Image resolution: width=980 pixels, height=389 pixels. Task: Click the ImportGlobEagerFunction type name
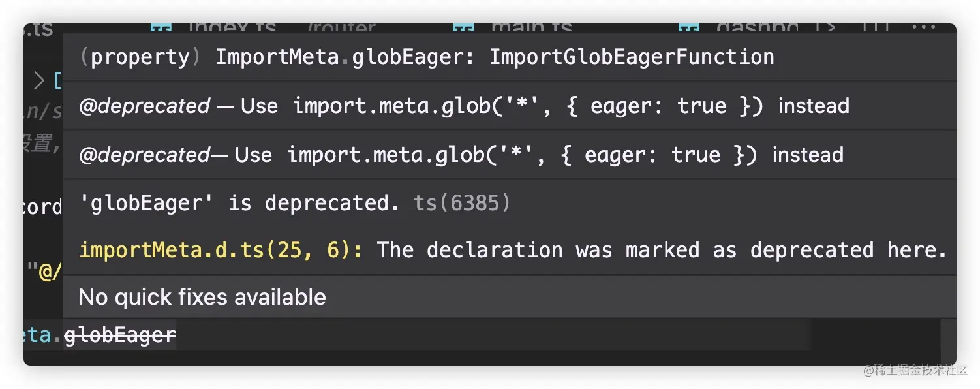[632, 57]
